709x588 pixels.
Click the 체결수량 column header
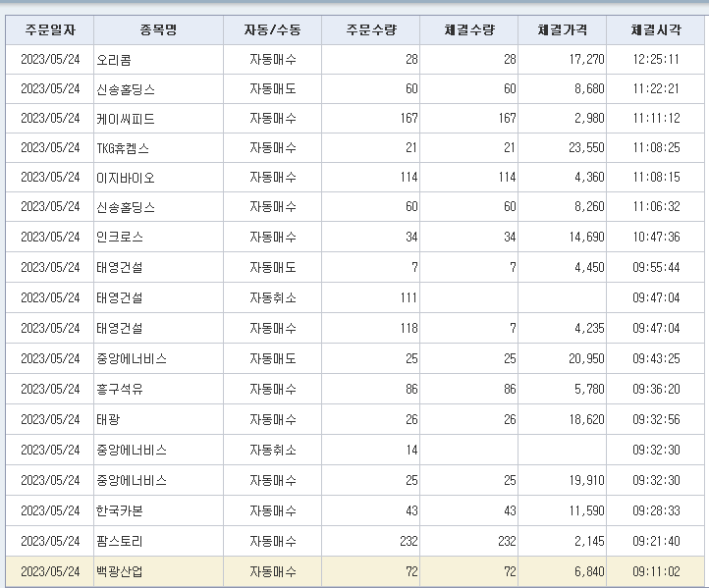(468, 29)
